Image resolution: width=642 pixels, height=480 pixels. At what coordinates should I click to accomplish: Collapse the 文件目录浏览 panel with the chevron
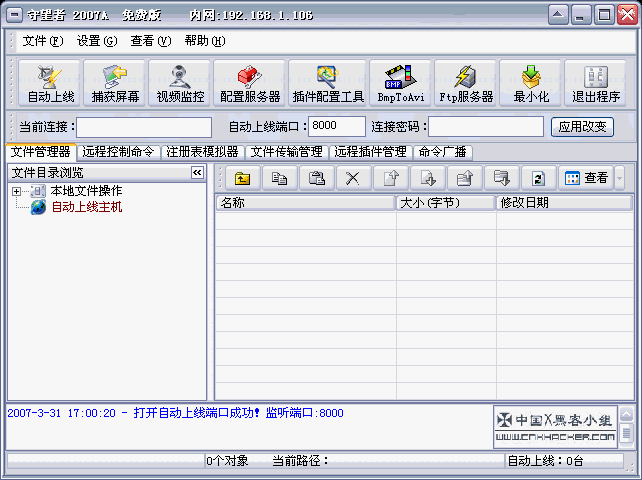[x=198, y=173]
